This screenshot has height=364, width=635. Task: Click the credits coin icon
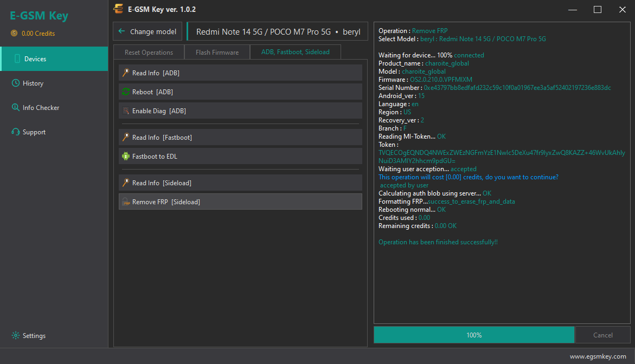click(x=14, y=33)
